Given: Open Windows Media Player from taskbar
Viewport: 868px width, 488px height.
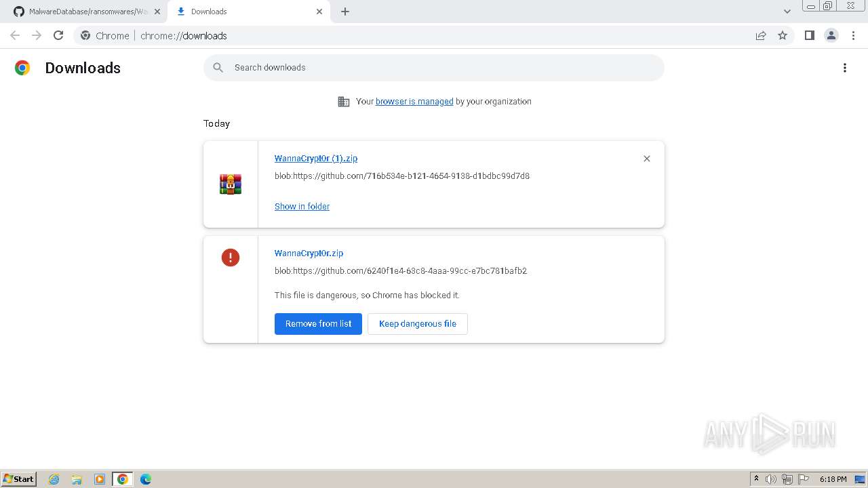Looking at the screenshot, I should tap(100, 479).
